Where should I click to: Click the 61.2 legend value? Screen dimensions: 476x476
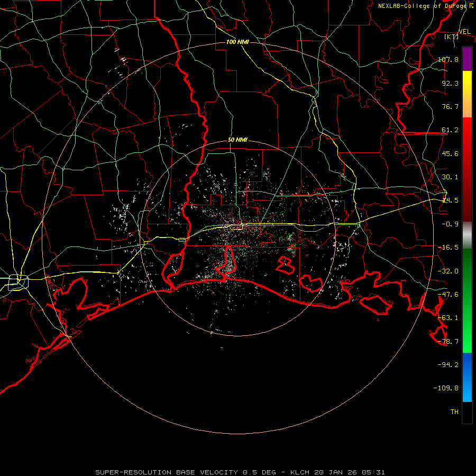pyautogui.click(x=450, y=130)
